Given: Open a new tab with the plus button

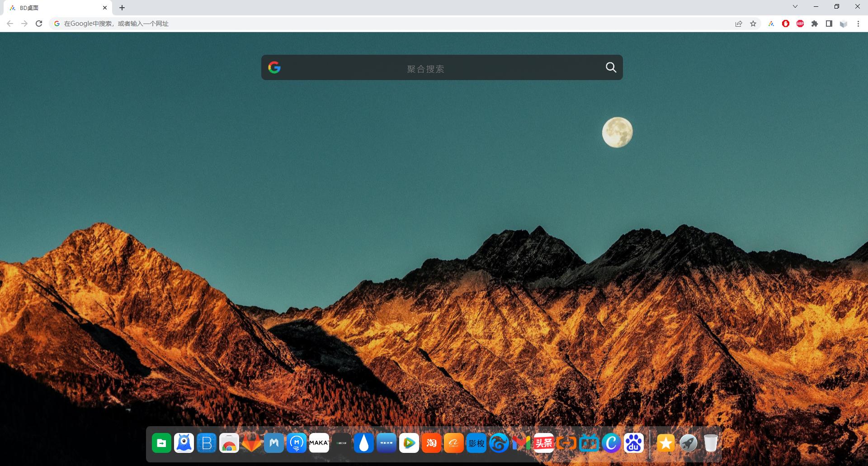Looking at the screenshot, I should (122, 8).
